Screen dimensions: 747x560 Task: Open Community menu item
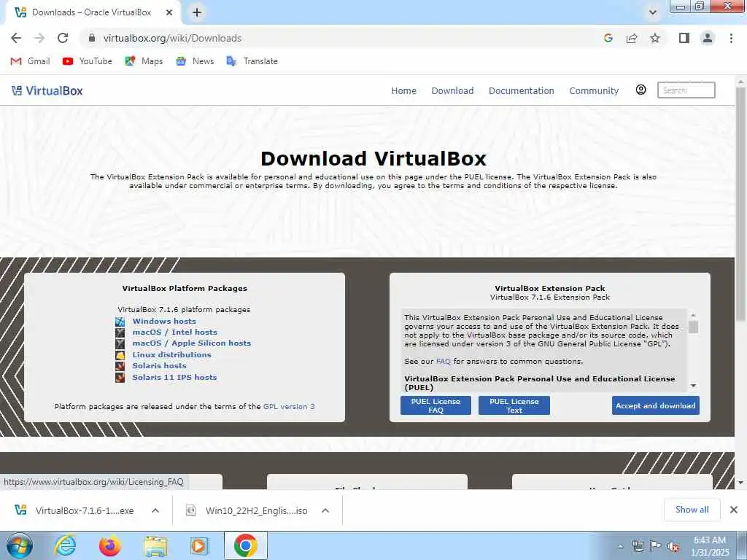[x=594, y=90]
